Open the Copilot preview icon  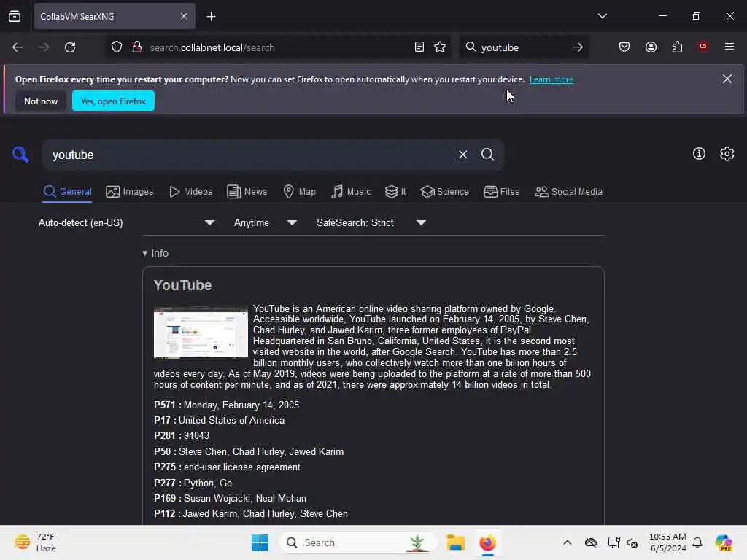tap(724, 542)
